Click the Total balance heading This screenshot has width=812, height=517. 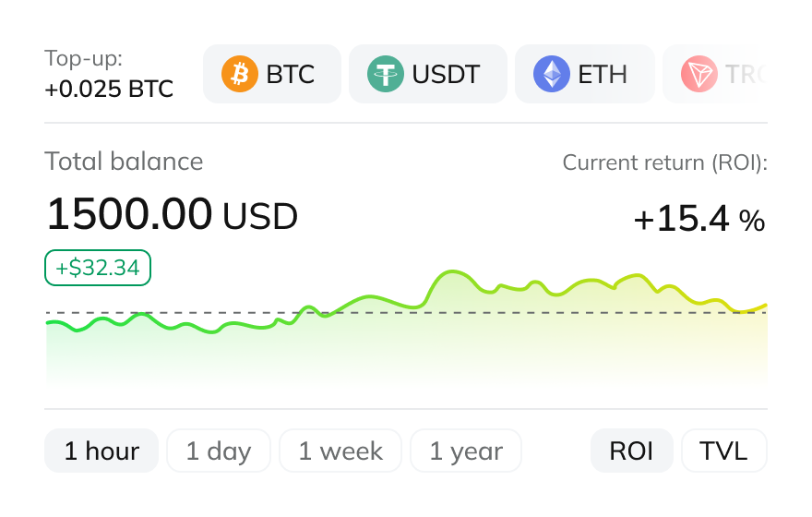tap(124, 162)
